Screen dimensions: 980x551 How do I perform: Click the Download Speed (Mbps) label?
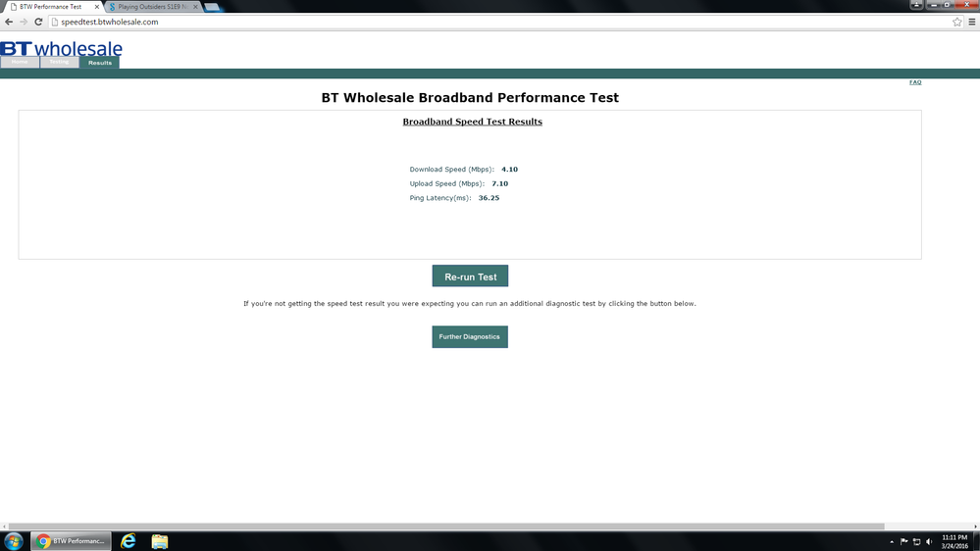(452, 170)
